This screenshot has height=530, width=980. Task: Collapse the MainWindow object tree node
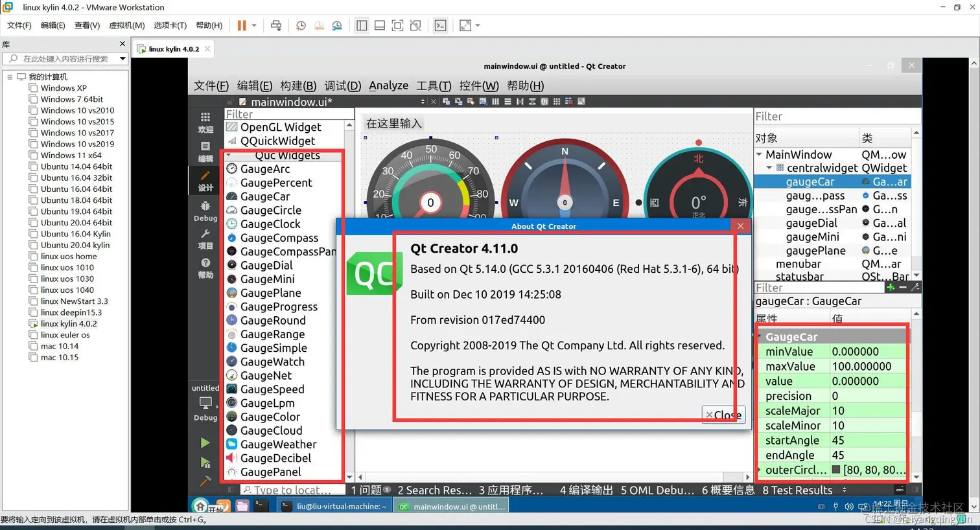[759, 154]
